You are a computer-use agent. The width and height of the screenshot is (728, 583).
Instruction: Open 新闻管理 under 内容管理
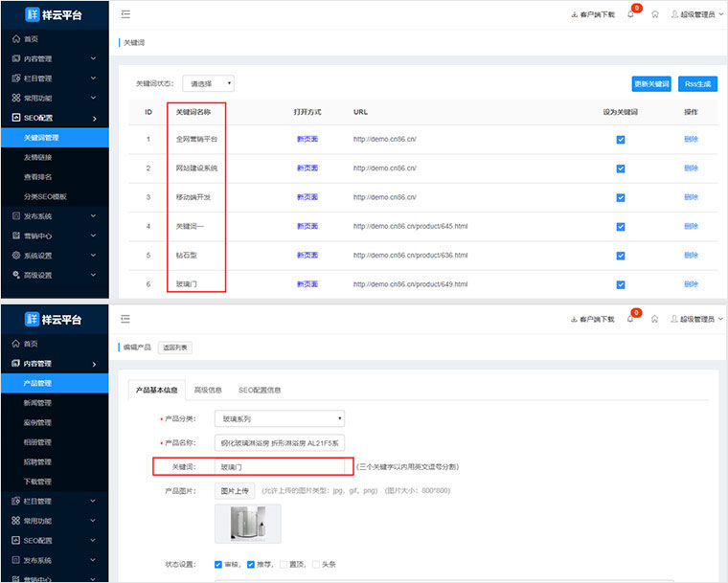(x=38, y=403)
